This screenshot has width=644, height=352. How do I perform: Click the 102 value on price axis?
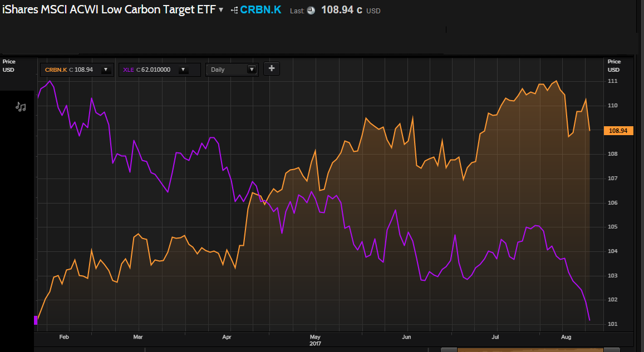pyautogui.click(x=612, y=300)
